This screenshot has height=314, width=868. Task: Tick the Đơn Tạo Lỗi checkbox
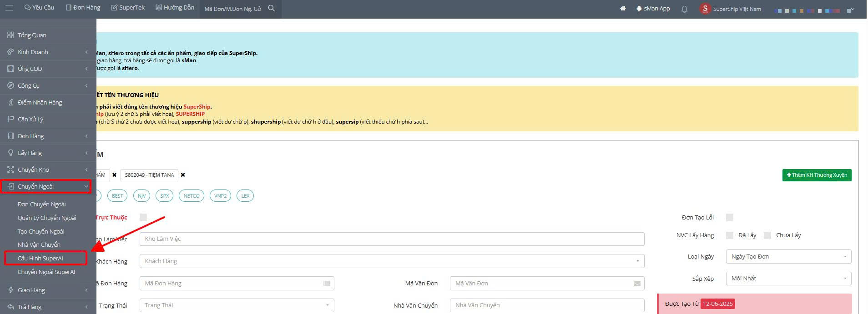pyautogui.click(x=730, y=217)
